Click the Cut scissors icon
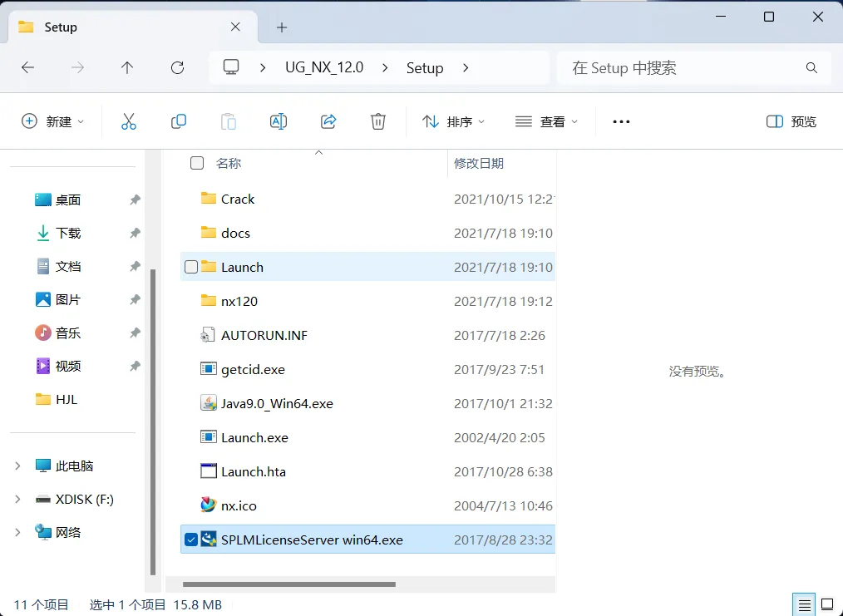843x616 pixels. tap(129, 121)
